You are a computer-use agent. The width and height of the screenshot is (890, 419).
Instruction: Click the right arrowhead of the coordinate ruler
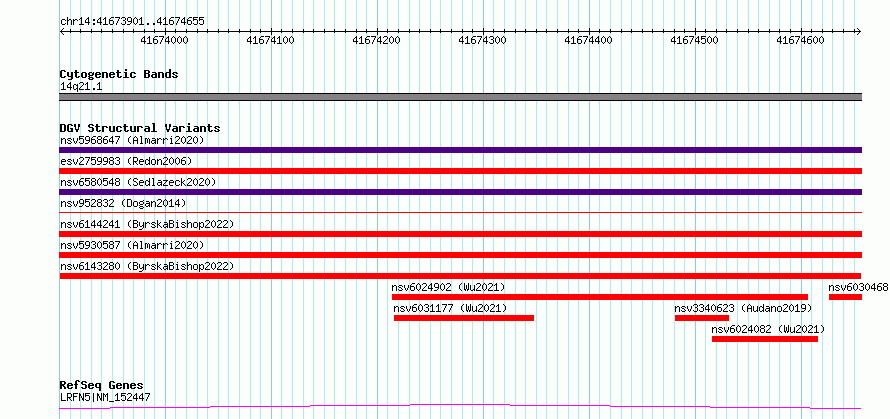[859, 32]
